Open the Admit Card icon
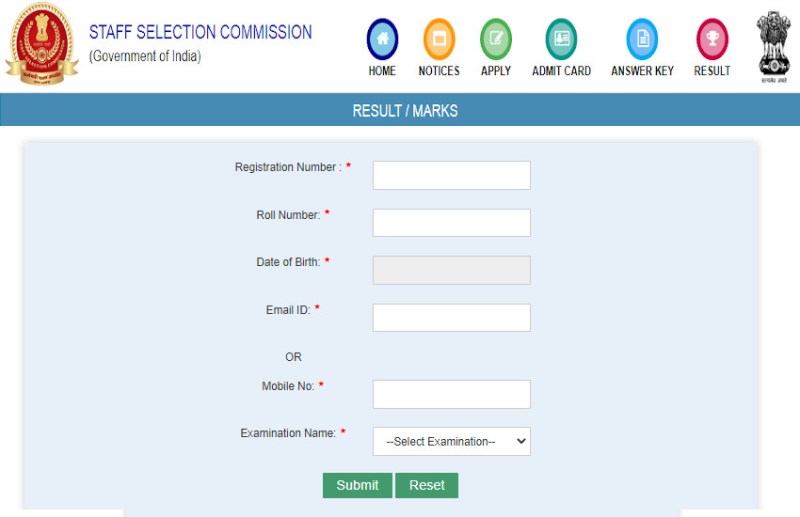 [x=561, y=39]
